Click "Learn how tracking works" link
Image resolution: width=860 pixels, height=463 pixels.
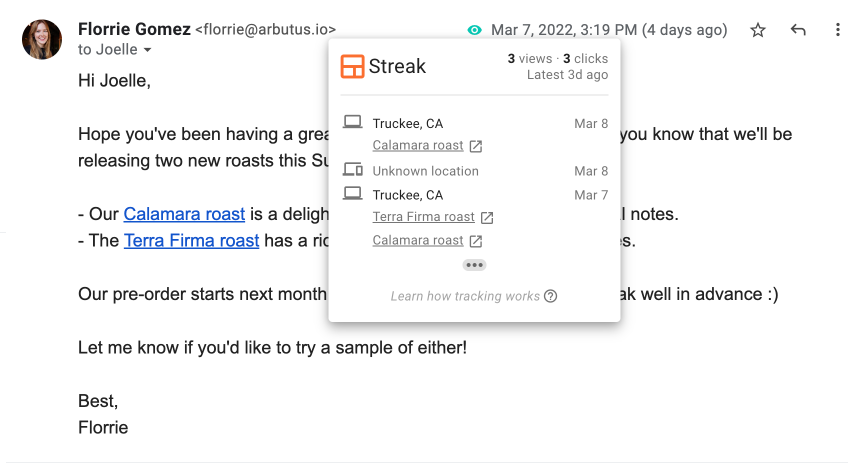[x=465, y=296]
